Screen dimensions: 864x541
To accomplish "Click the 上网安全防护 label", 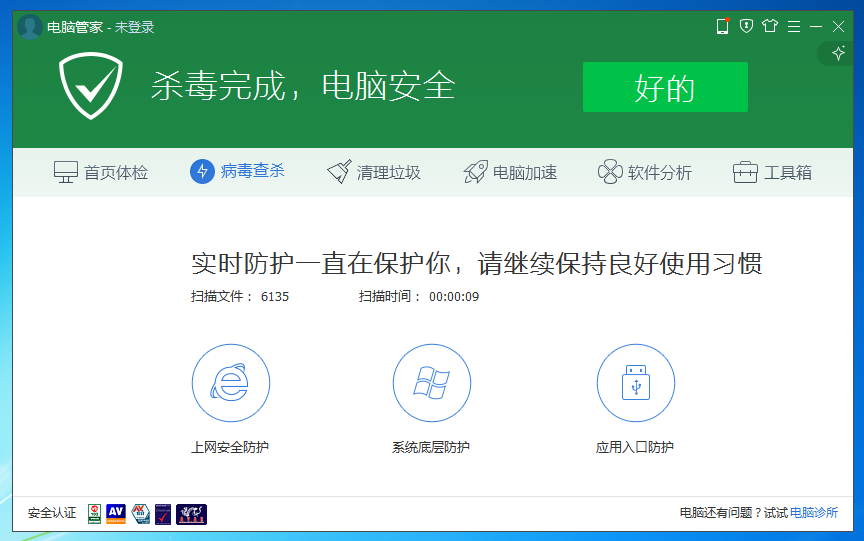I will coord(230,447).
